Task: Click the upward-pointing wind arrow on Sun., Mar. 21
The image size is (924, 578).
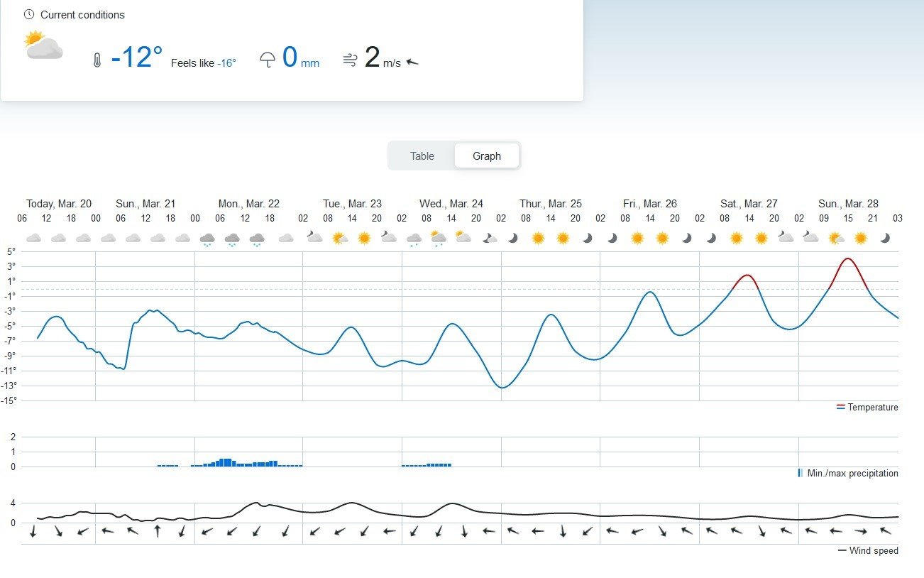Action: coord(158,530)
